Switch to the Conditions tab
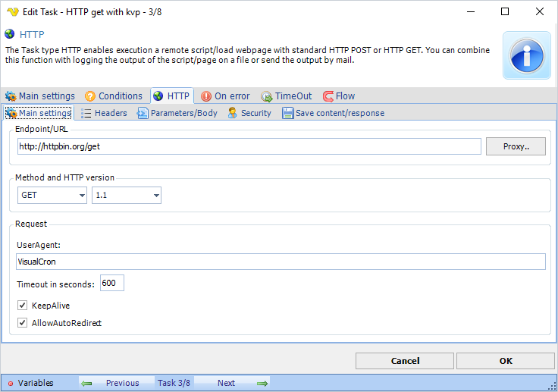Image resolution: width=558 pixels, height=392 pixels. [x=114, y=96]
